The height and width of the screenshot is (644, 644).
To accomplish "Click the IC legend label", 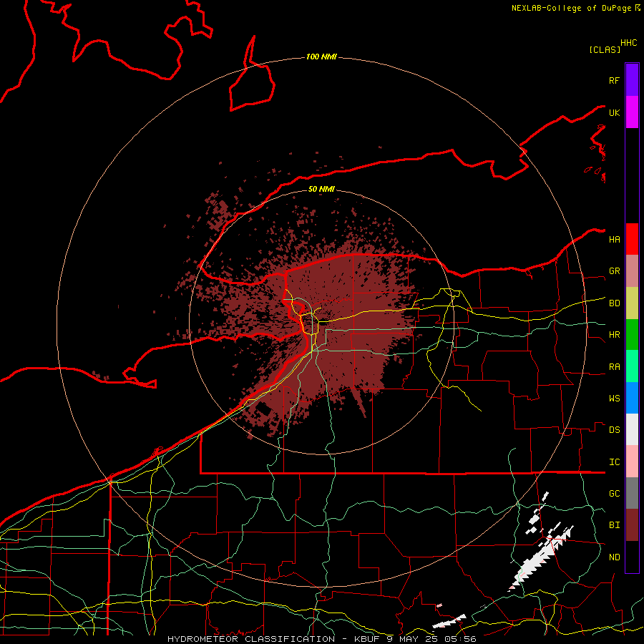I will click(614, 462).
